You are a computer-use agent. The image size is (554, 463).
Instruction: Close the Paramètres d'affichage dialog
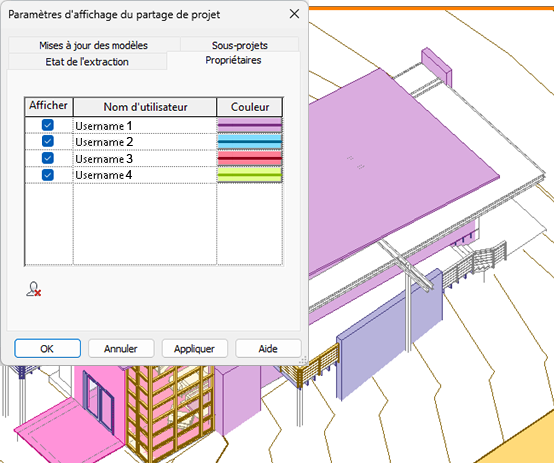(x=294, y=14)
